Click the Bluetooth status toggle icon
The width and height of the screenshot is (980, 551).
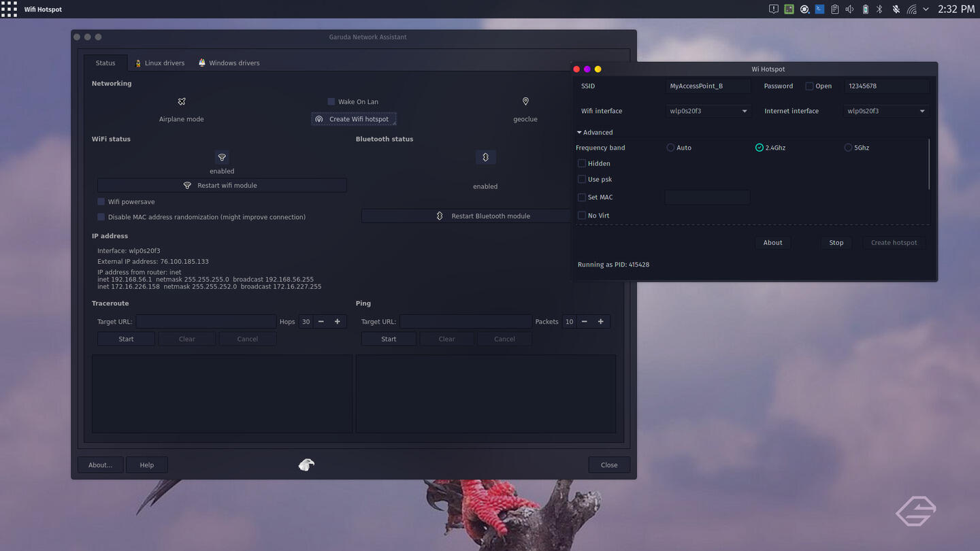coord(485,157)
